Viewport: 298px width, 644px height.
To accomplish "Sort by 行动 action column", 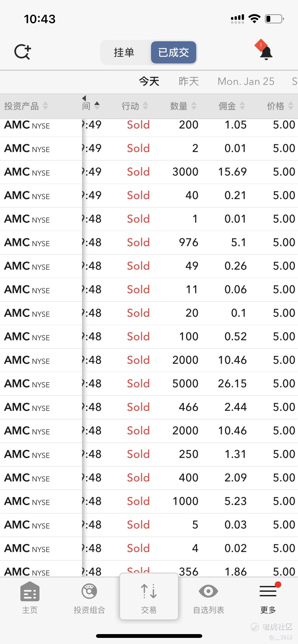I will (x=135, y=106).
